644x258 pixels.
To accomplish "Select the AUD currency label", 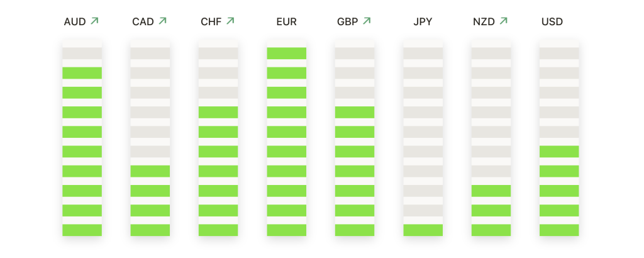I will click(x=75, y=22).
